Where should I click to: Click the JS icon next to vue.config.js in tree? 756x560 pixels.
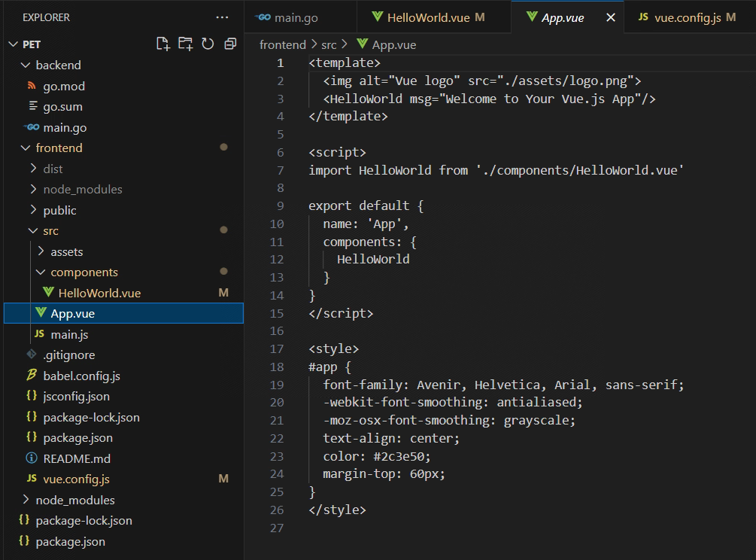click(x=32, y=479)
